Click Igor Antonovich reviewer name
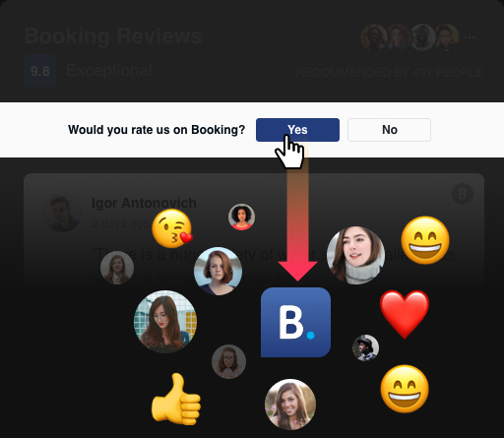 tap(144, 203)
